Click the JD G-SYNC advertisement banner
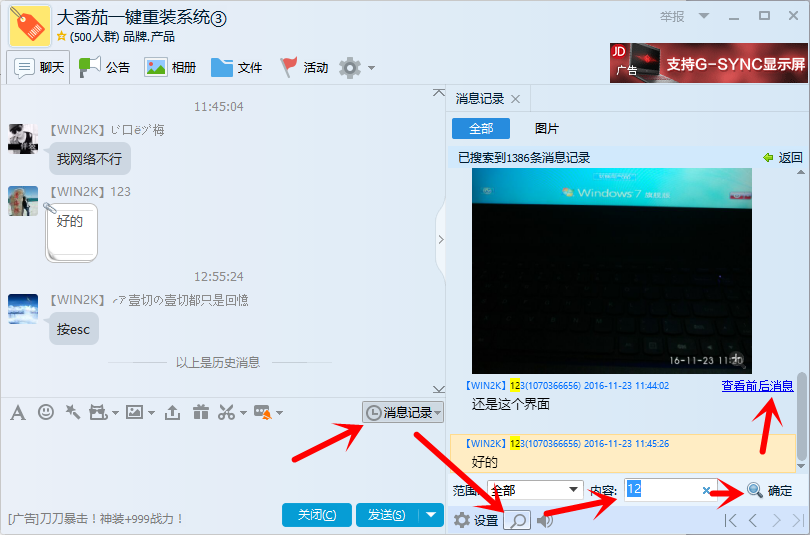Image resolution: width=810 pixels, height=535 pixels. coord(709,63)
